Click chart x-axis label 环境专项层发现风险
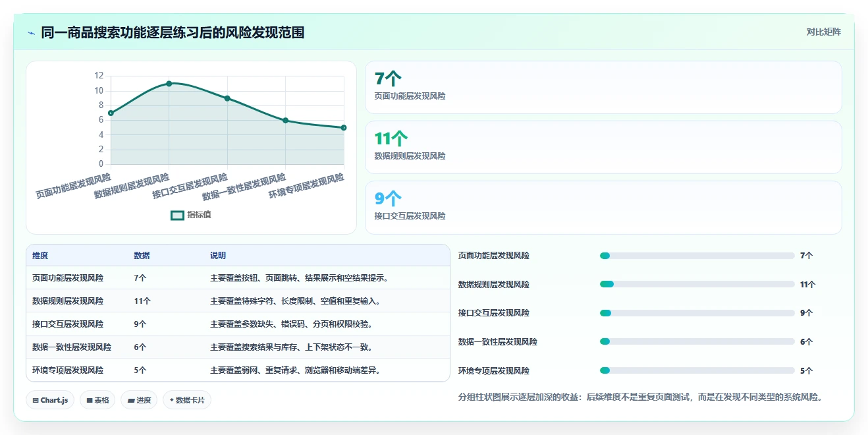868x435 pixels. click(306, 187)
